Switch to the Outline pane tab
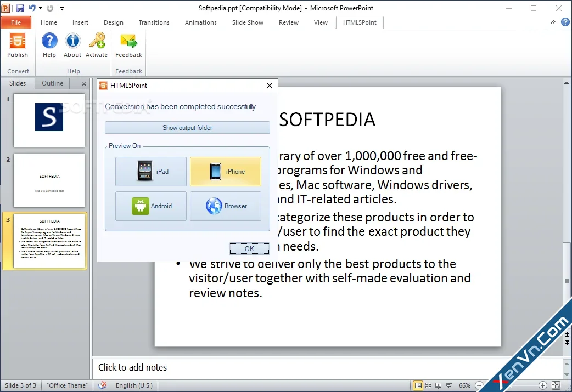Screen dimensions: 572x392 [52, 83]
